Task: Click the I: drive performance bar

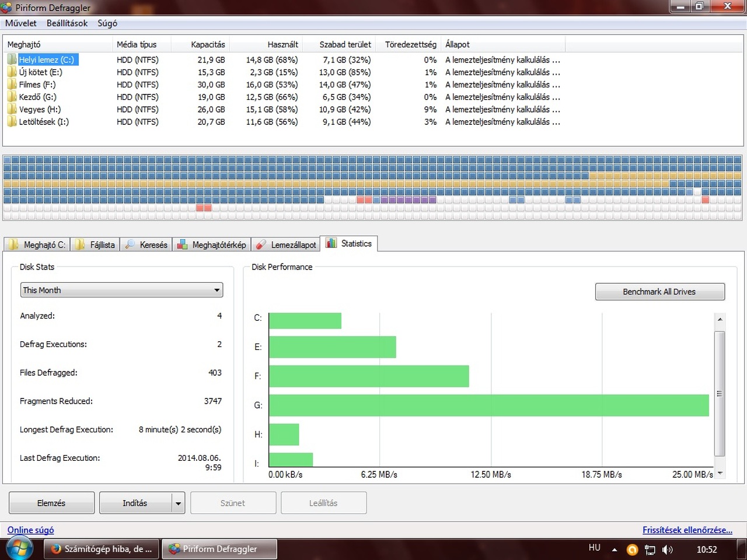Action: tap(291, 460)
